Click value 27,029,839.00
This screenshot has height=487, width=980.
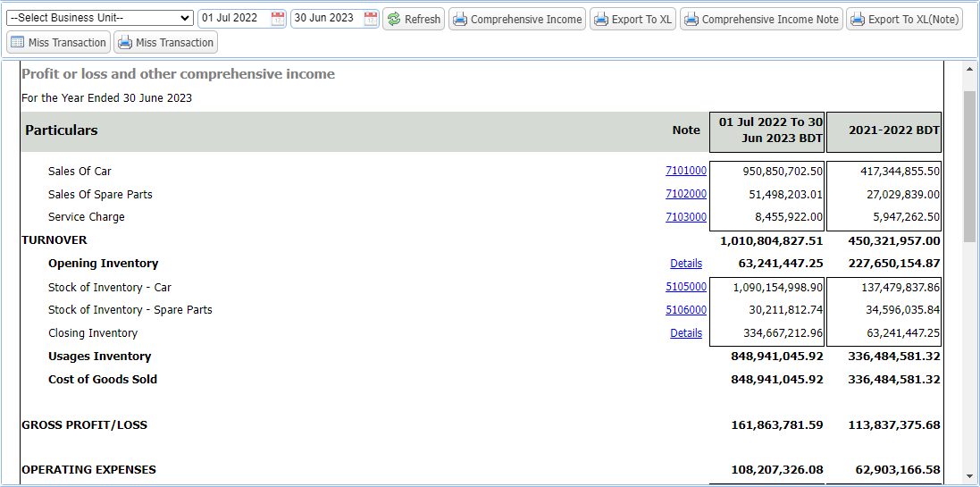click(902, 195)
